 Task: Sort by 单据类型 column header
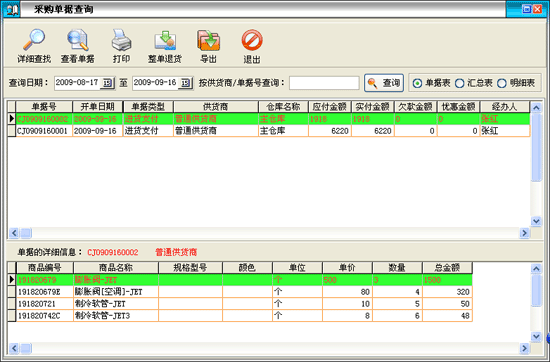[148, 107]
